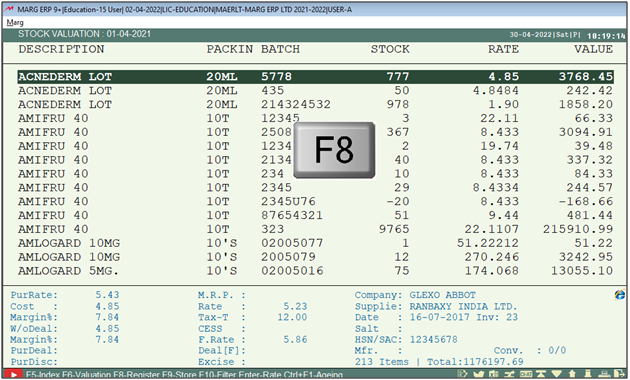Click the STOCK VALUATION : 01-04-2021 title
Screen dimensions: 630x380
(84, 34)
